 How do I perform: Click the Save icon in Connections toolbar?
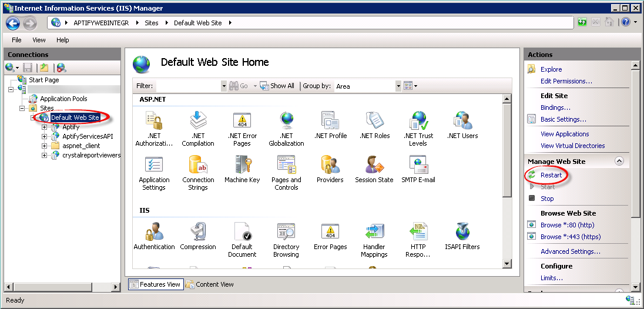pos(28,68)
